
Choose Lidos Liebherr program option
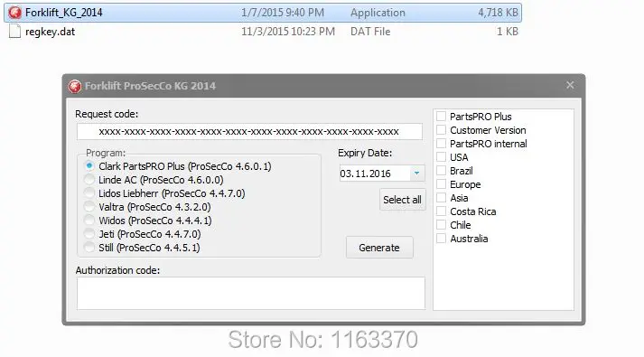click(x=89, y=193)
